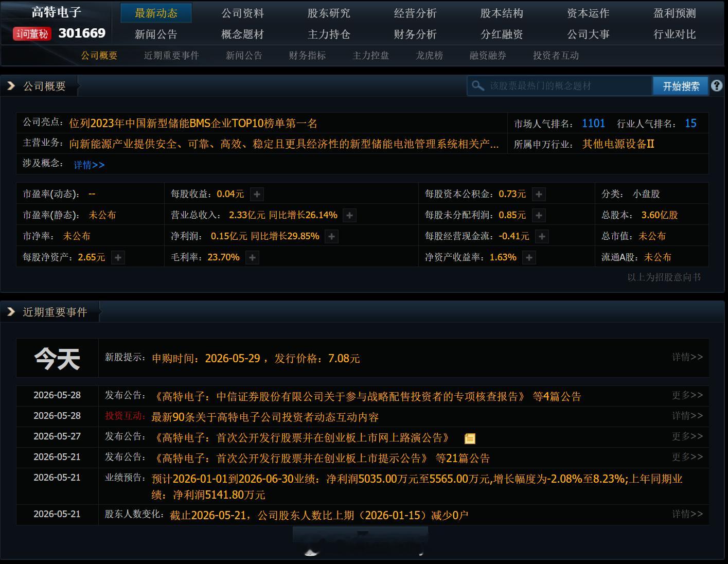
Task: Open 中信证券专项核查报告 announcement link
Action: click(x=340, y=397)
